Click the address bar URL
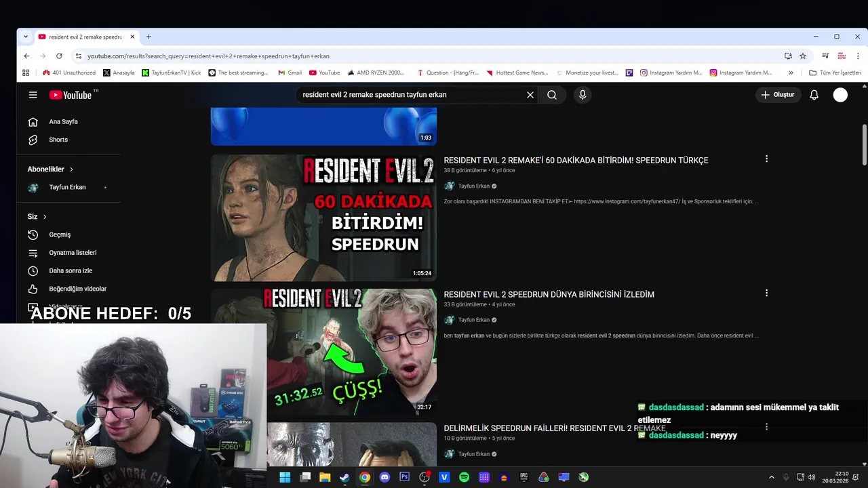Screen dimensions: 868x488 pos(208,56)
